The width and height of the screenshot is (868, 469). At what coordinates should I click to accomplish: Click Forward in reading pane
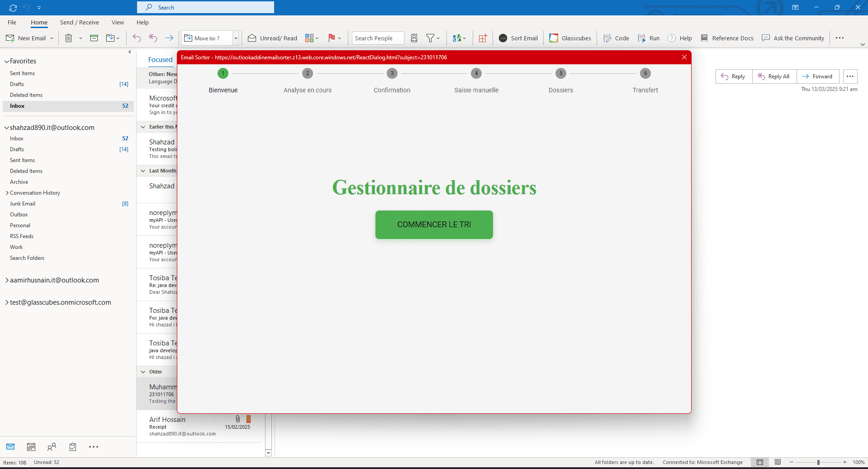pos(818,77)
